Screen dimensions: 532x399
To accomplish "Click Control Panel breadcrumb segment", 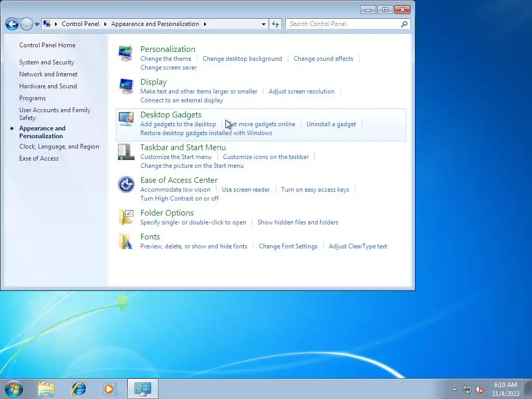I will (x=81, y=24).
